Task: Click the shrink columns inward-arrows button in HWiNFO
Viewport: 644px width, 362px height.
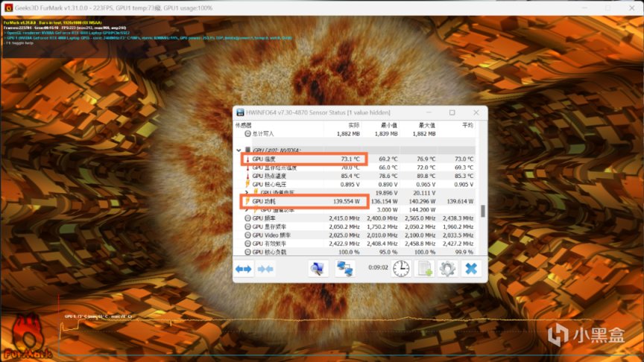Action: 265,269
